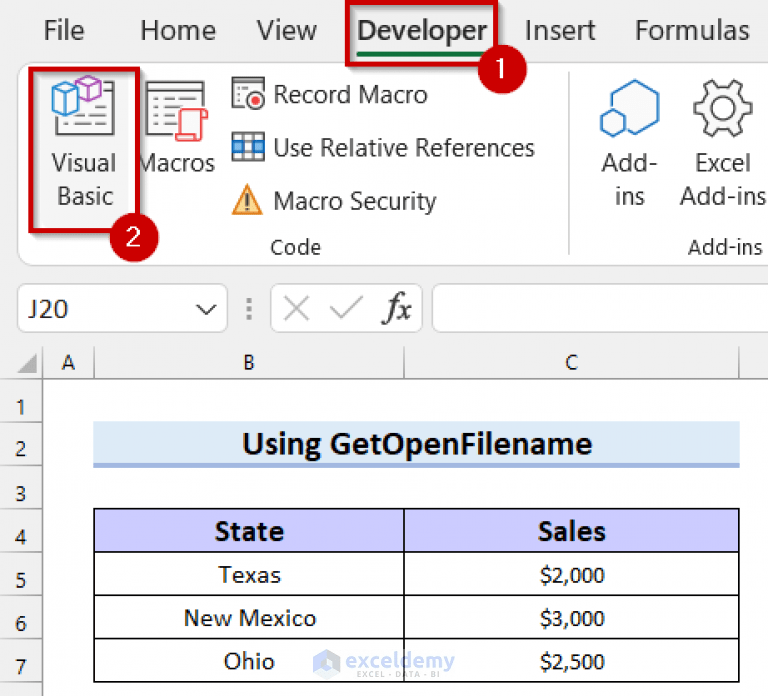
Task: Click the 'Using GetOpenFilename' title cell
Action: (x=416, y=444)
